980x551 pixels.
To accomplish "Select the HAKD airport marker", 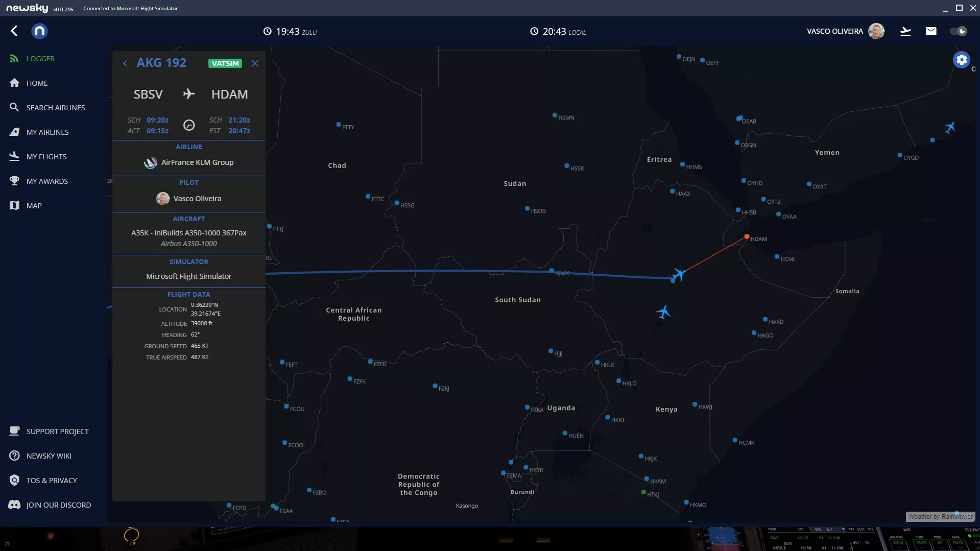I will point(765,320).
